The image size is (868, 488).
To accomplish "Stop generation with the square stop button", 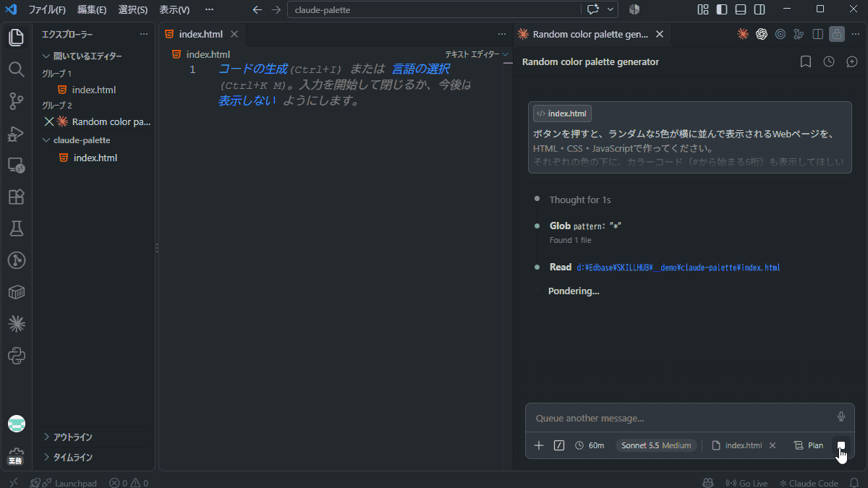I will (841, 445).
